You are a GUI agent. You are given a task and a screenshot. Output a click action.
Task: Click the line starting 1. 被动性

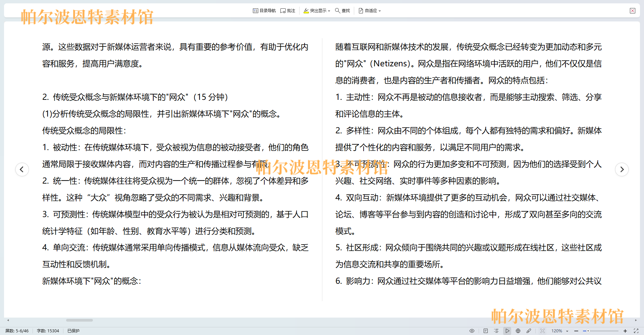(x=175, y=147)
